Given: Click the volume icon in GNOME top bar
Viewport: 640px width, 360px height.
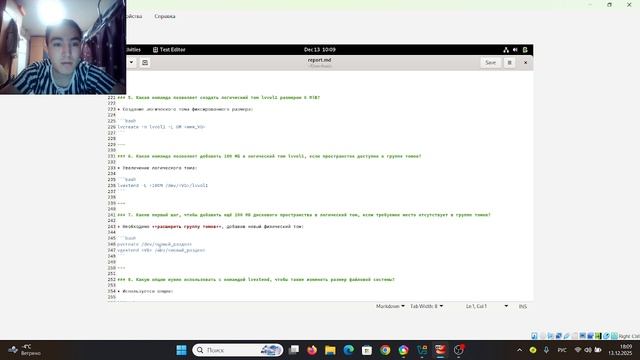Looking at the screenshot, I should tap(515, 50).
